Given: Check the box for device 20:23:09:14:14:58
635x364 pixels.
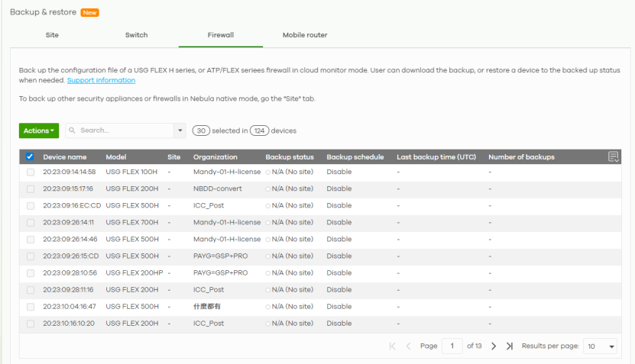Looking at the screenshot, I should (x=30, y=172).
